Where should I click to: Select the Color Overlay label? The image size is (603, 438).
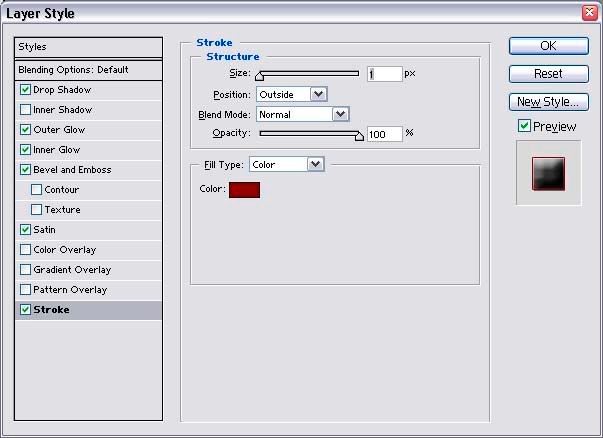tap(65, 250)
